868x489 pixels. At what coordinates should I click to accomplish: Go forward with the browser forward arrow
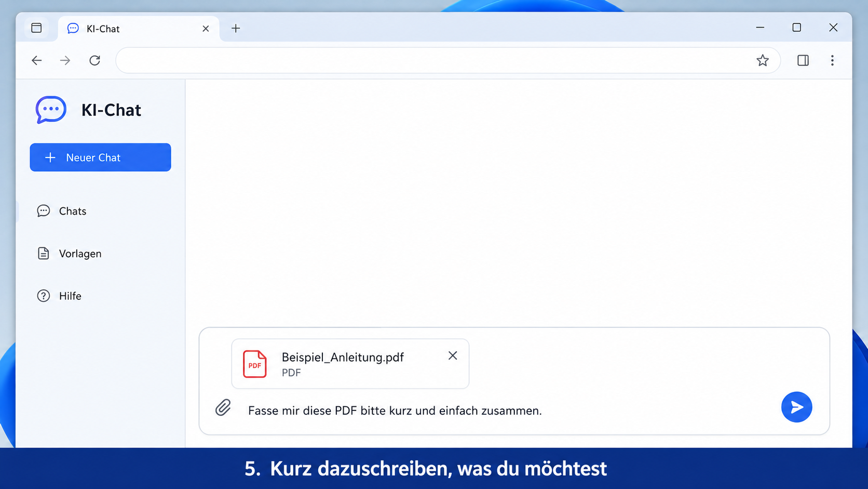[65, 60]
